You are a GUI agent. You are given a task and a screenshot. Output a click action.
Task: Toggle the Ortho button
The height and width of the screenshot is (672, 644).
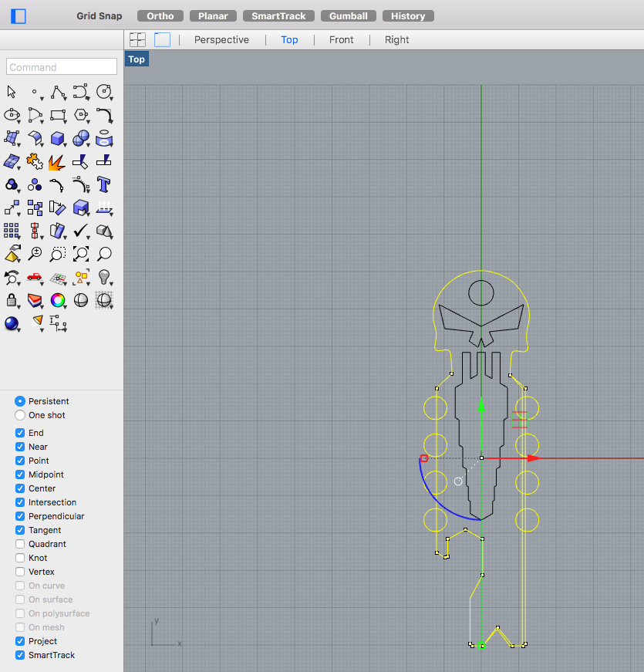pyautogui.click(x=160, y=16)
